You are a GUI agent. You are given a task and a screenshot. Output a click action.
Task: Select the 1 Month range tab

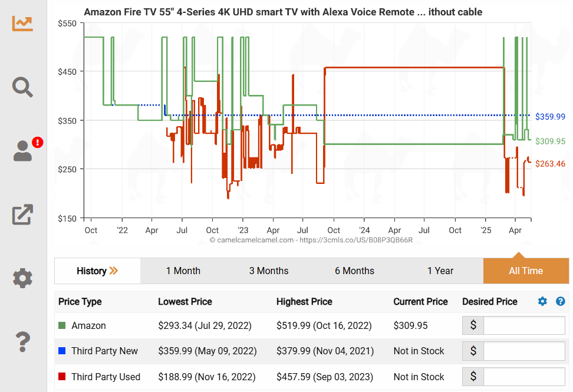click(183, 271)
